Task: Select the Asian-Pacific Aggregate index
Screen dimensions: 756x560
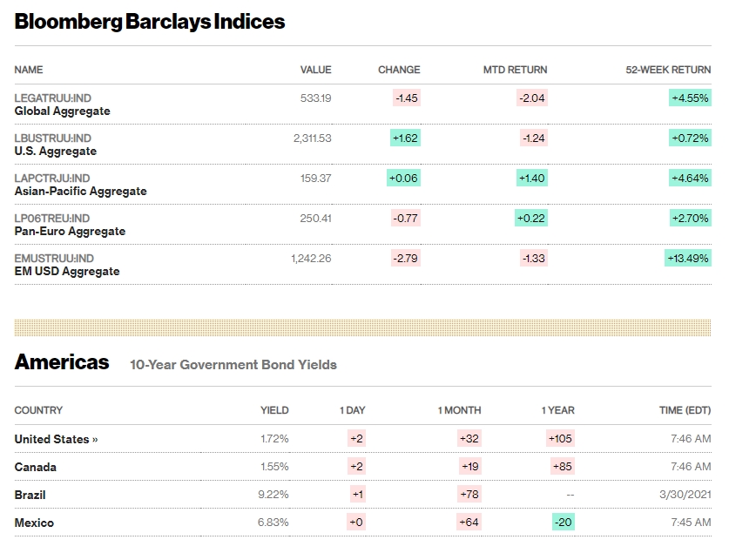Action: [x=81, y=192]
